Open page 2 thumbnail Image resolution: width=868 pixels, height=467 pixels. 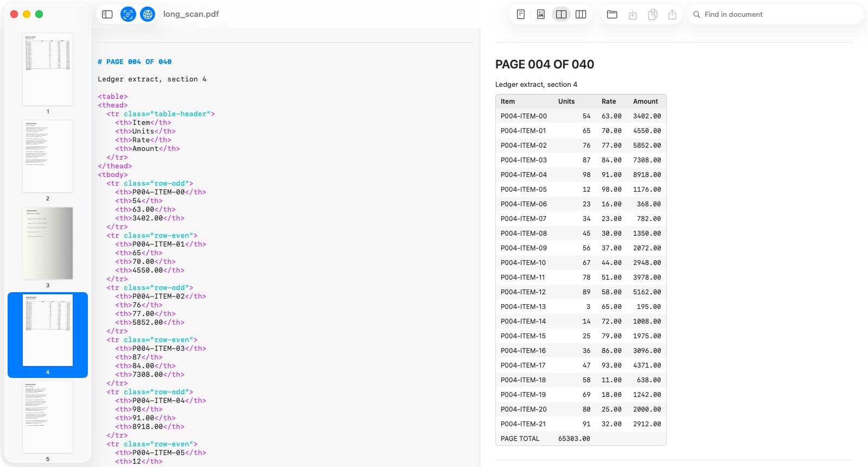(48, 156)
